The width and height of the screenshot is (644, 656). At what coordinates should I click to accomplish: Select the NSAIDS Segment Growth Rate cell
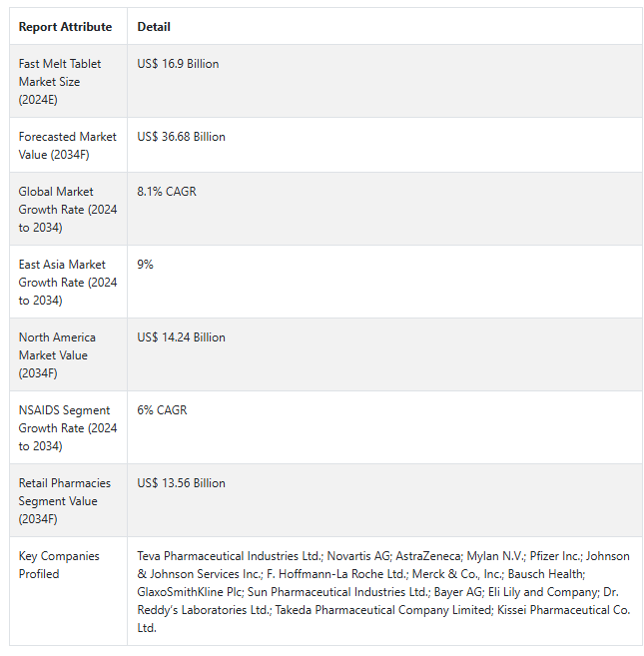point(67,428)
